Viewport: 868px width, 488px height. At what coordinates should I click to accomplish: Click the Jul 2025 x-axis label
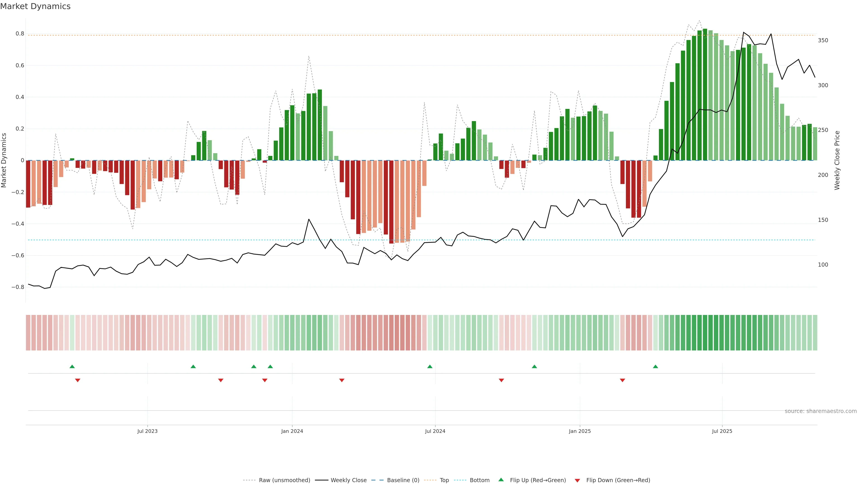(722, 431)
